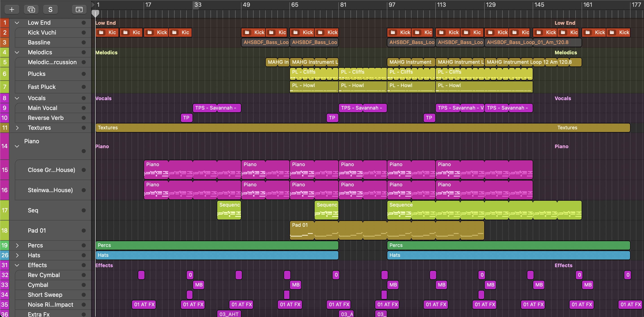Viewport: 644px width, 317px height.
Task: Click bar 33 on the ruler
Action: click(x=198, y=5)
